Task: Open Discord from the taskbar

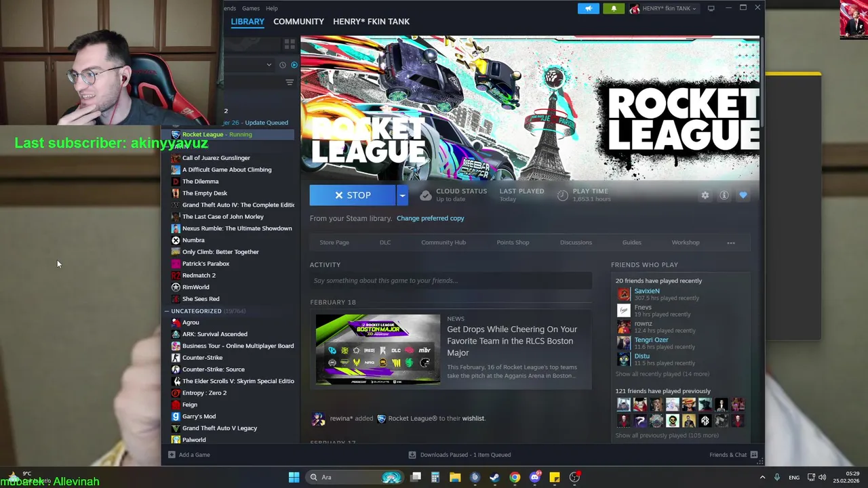Action: [534, 477]
